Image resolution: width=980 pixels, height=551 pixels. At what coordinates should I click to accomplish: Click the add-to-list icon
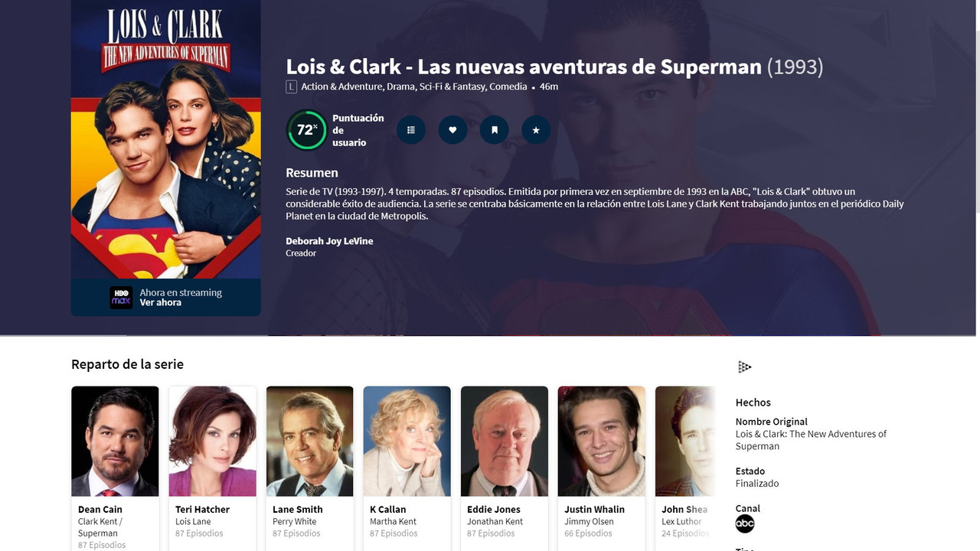(x=411, y=130)
